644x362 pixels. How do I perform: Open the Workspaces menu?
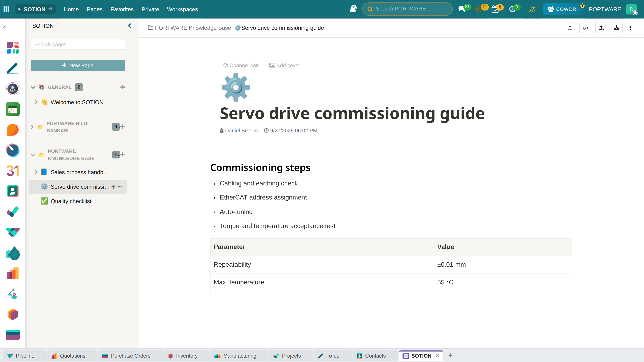[x=182, y=9]
